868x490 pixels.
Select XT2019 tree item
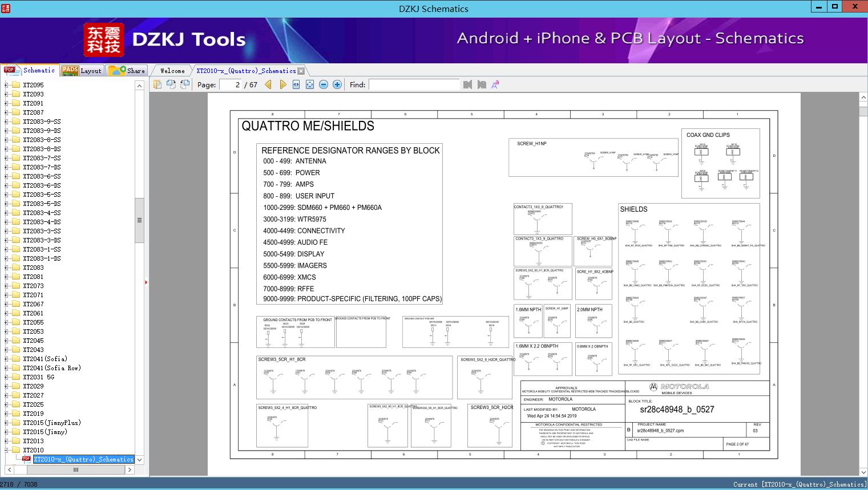pos(33,414)
